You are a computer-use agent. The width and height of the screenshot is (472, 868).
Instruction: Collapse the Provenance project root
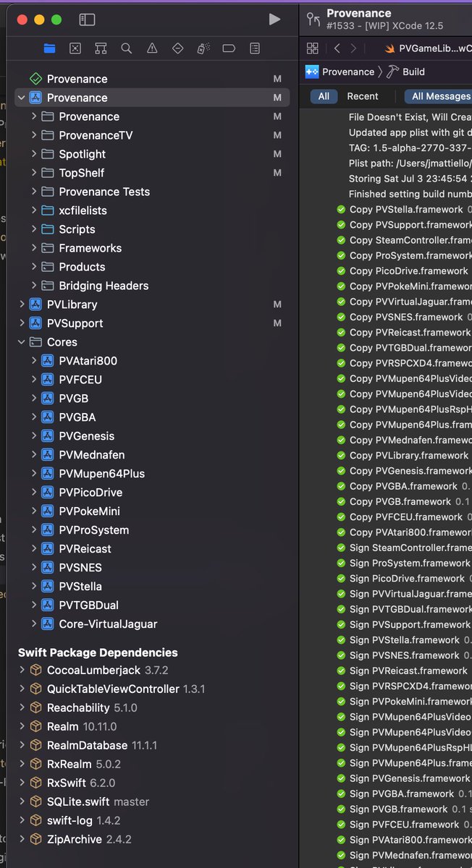coord(22,98)
